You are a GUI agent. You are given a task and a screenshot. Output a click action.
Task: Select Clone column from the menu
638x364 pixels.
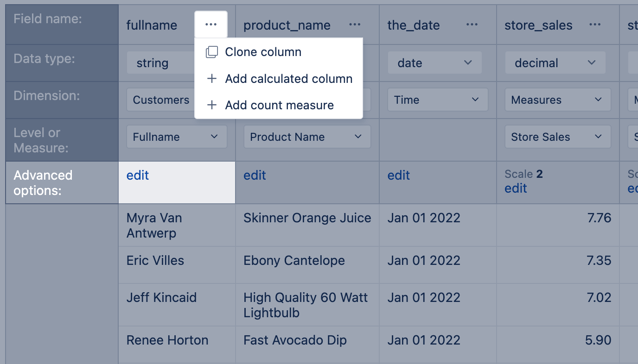[263, 52]
